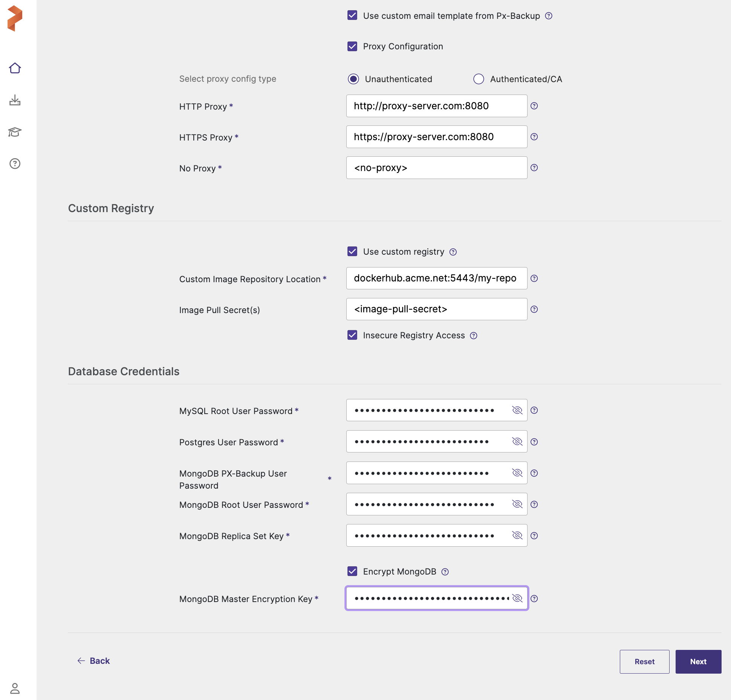
Task: Open the graduation cap learning icon
Action: [15, 132]
